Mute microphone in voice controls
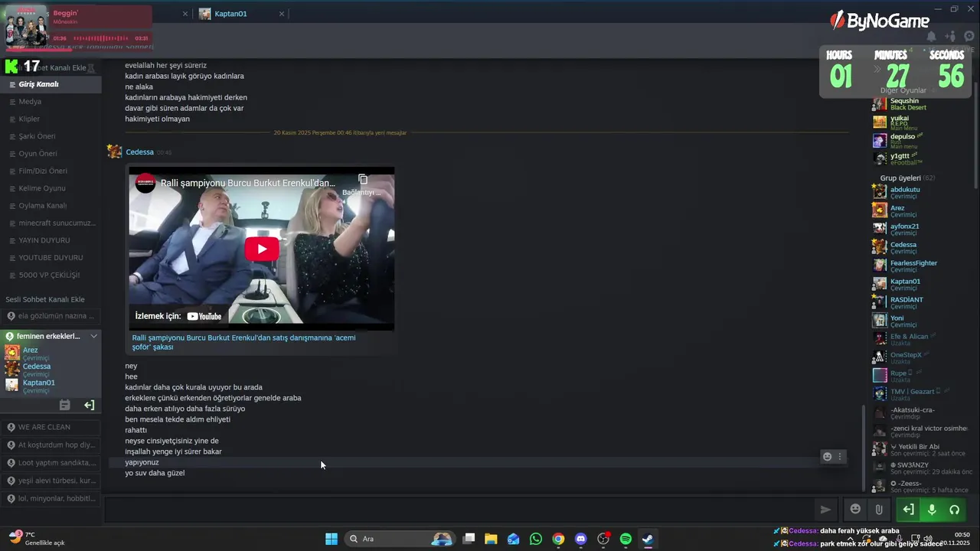This screenshot has width=980, height=551. click(x=932, y=509)
